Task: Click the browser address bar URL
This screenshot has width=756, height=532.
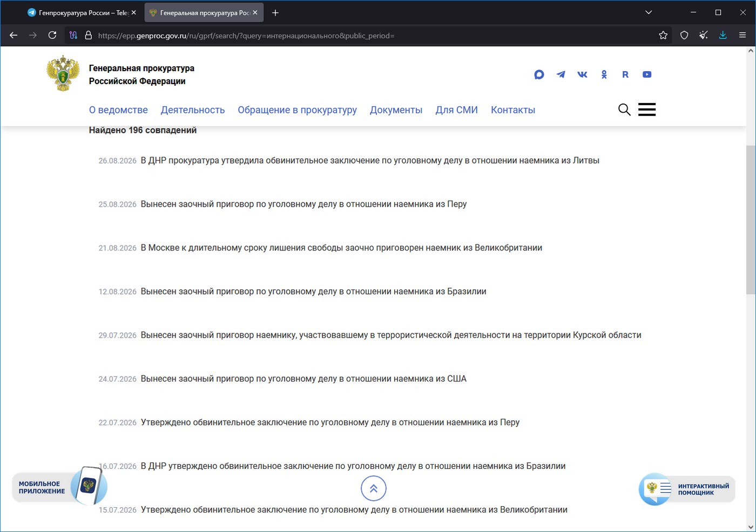Action: point(246,36)
